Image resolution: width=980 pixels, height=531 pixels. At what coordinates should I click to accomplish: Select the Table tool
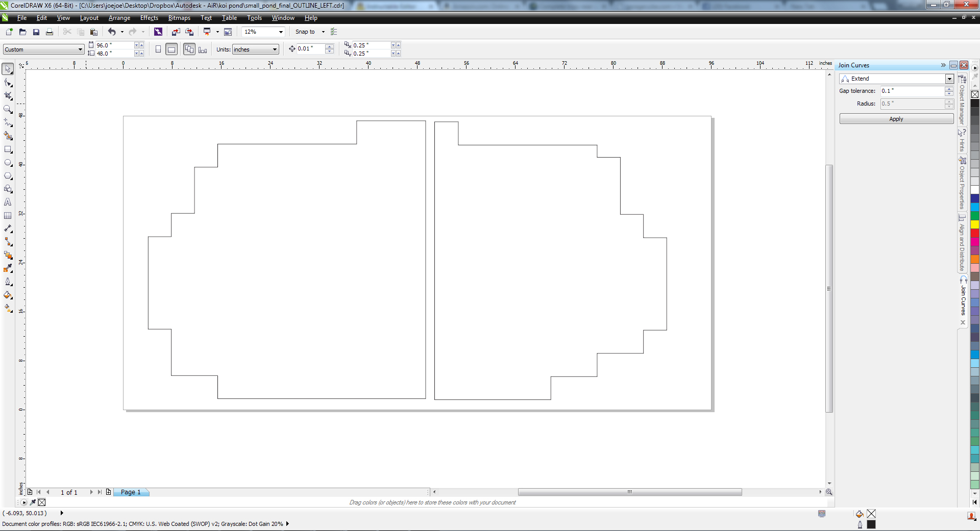[8, 216]
